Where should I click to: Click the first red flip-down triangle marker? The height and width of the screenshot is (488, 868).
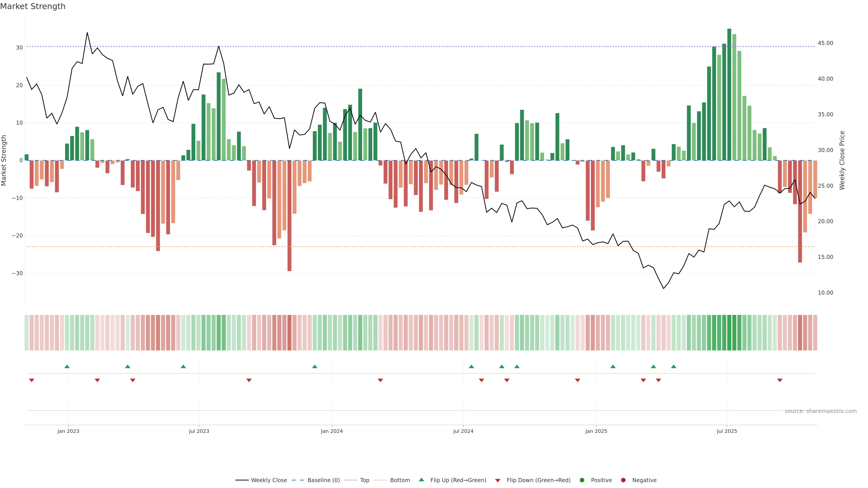coord(32,380)
